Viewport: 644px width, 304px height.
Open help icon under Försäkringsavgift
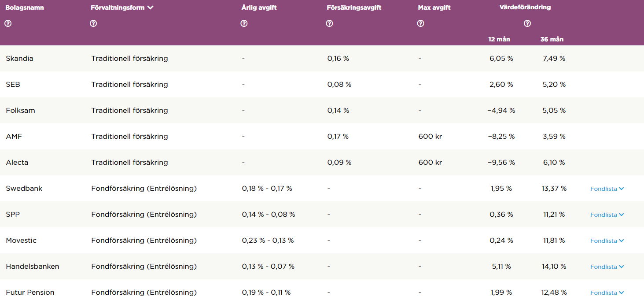click(329, 23)
